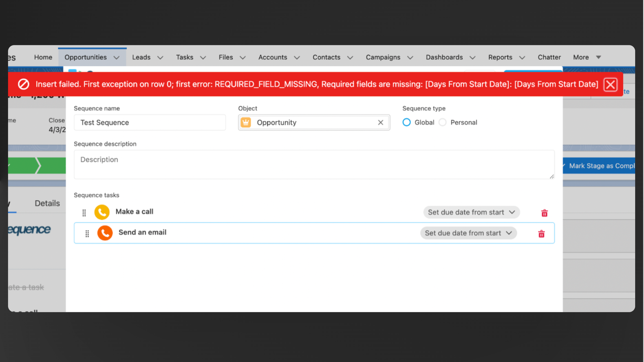644x362 pixels.
Task: Expand the Leads navigation chevron
Action: [x=160, y=58]
